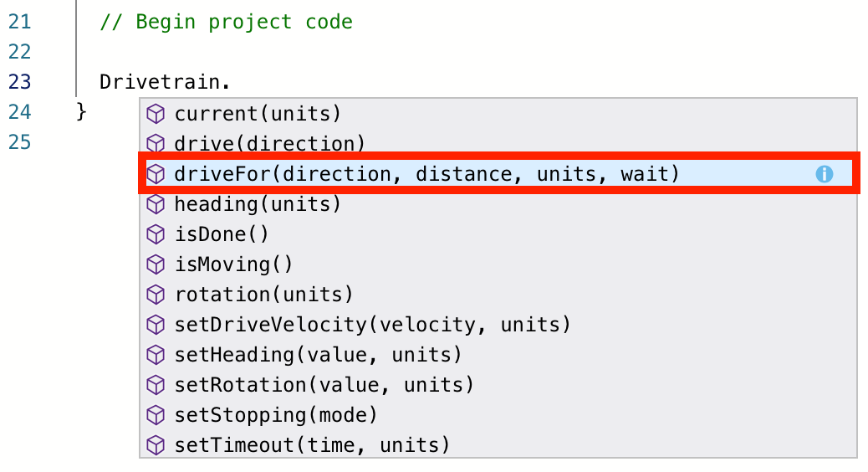
Task: Choose the current(units) autocomplete entry
Action: (258, 114)
